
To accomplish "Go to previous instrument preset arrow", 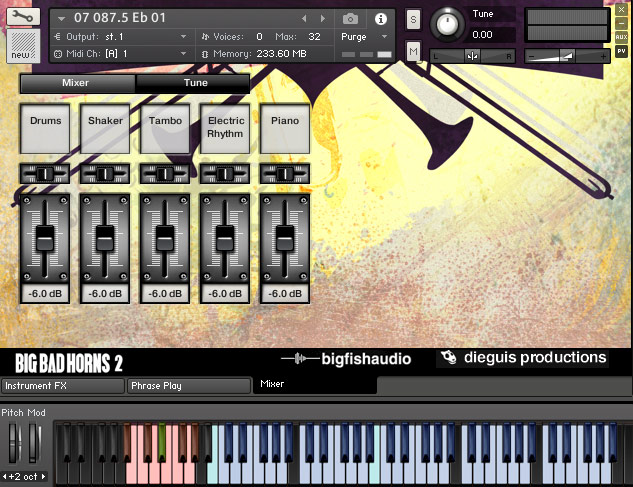I will coord(304,19).
